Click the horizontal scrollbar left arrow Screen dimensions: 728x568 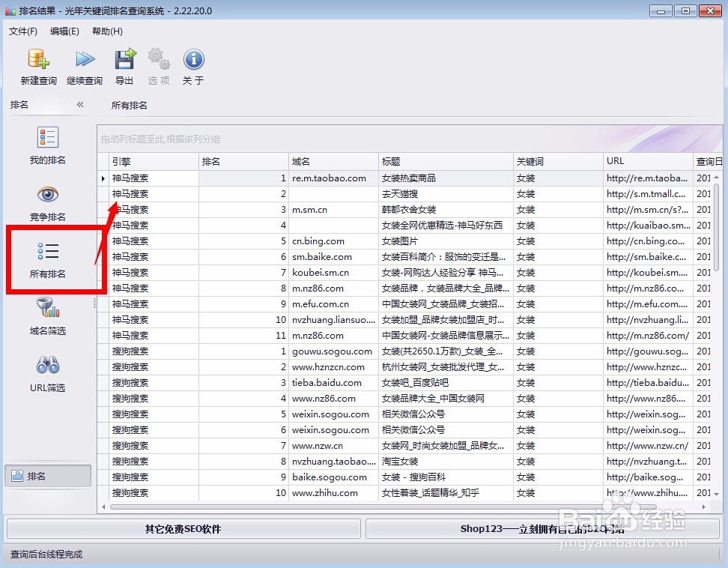103,507
